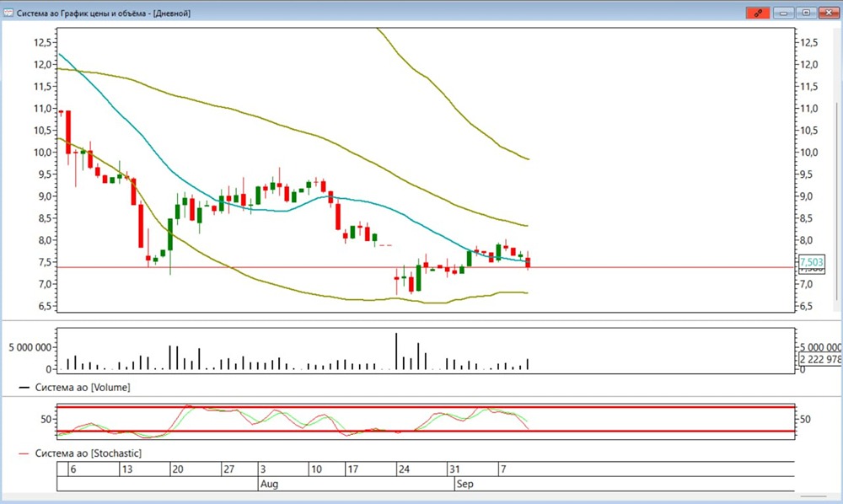The height and width of the screenshot is (504, 843).
Task: Click the date label 6 on time axis
Action: coord(73,469)
